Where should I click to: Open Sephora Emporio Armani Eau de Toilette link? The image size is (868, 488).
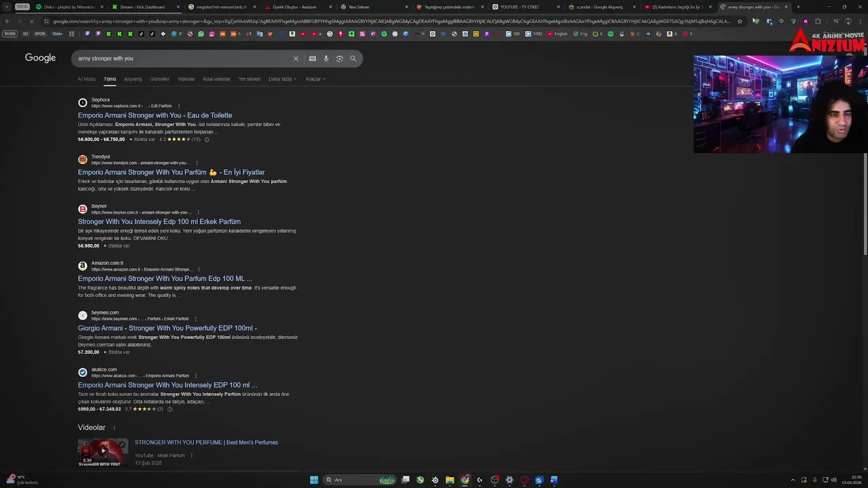155,115
